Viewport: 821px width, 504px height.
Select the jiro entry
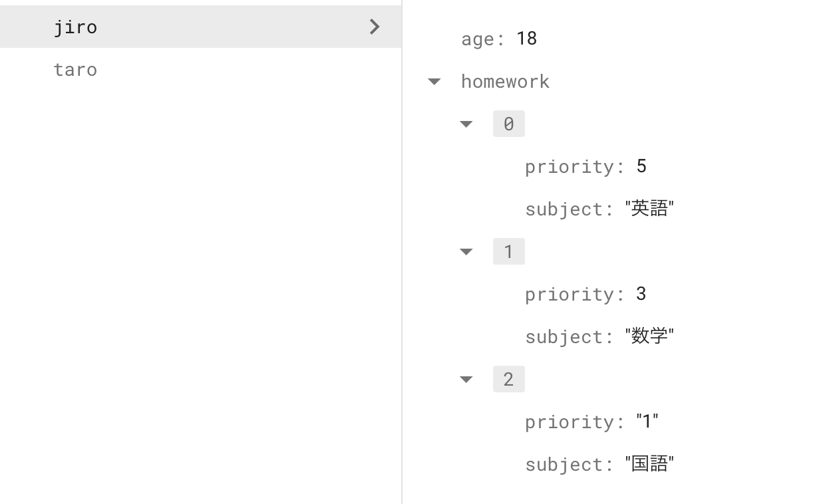(x=75, y=27)
